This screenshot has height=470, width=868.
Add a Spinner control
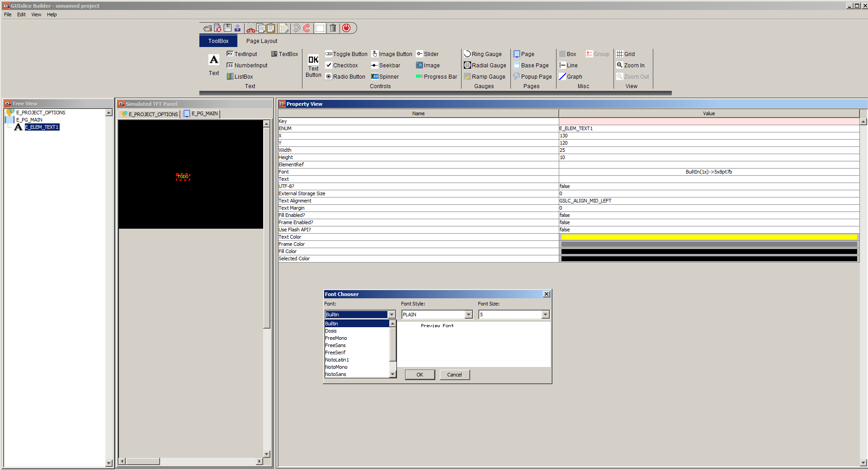[x=385, y=76]
